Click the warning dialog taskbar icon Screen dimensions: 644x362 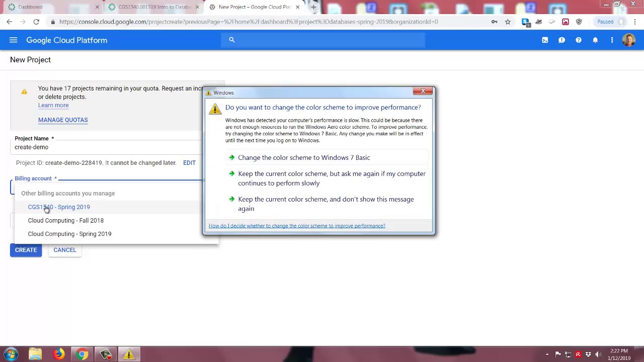point(129,354)
